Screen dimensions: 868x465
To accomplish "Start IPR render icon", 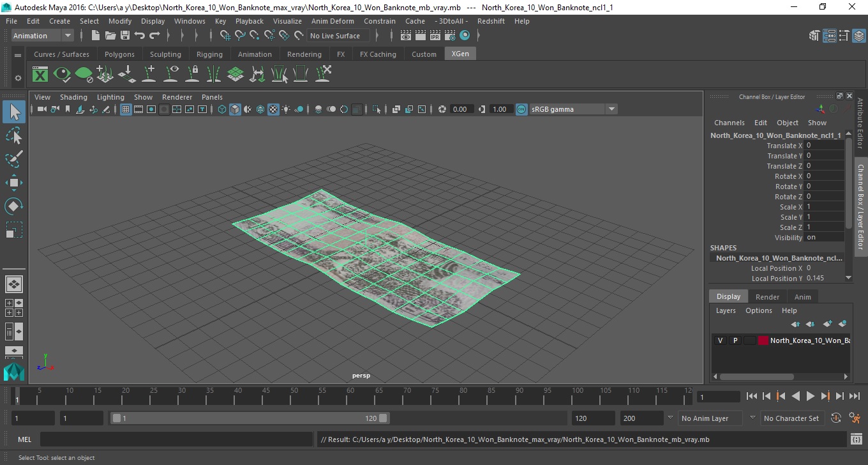I will [x=435, y=36].
